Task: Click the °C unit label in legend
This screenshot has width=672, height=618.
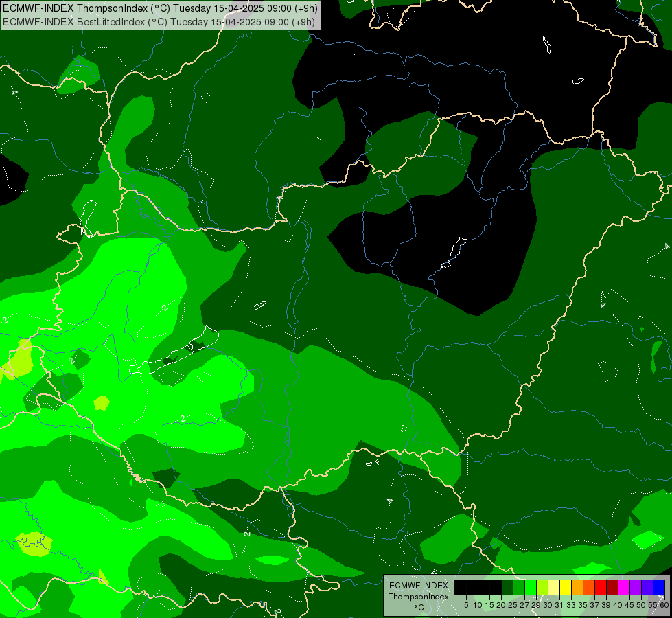Action: click(419, 608)
